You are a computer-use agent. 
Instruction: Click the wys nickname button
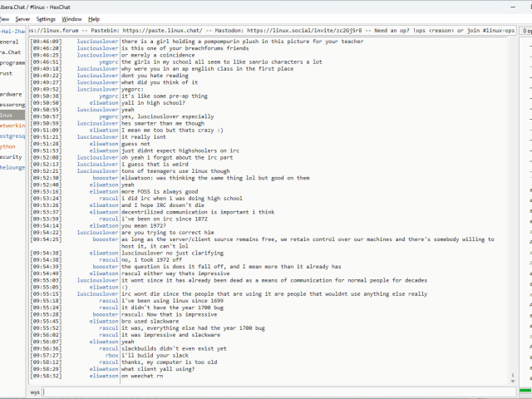(x=36, y=392)
